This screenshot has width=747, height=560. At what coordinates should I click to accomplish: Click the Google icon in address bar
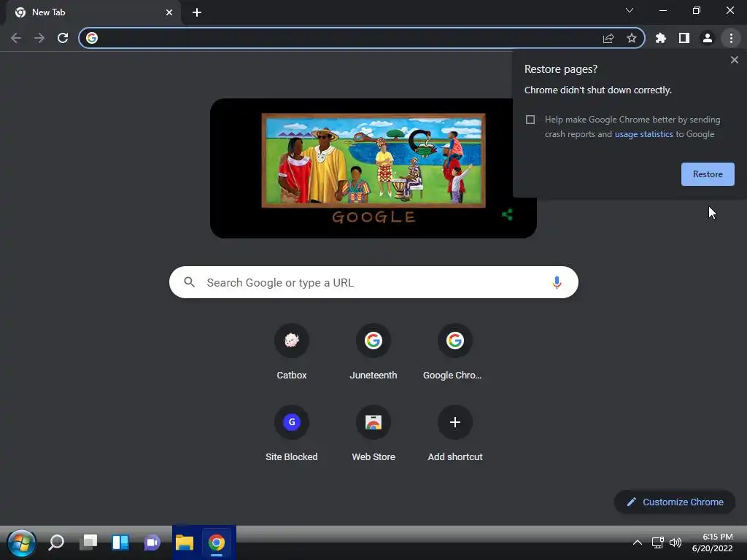click(x=92, y=38)
